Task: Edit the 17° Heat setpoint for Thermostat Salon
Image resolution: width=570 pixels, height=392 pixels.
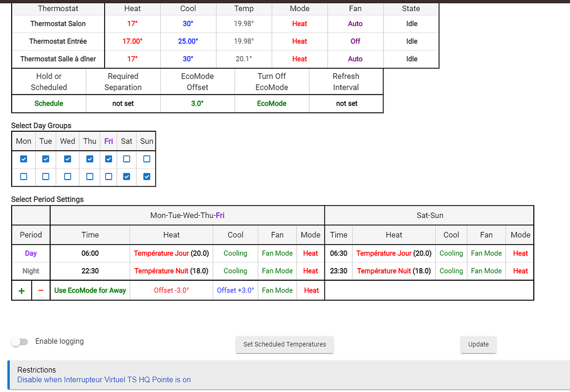Action: click(132, 23)
